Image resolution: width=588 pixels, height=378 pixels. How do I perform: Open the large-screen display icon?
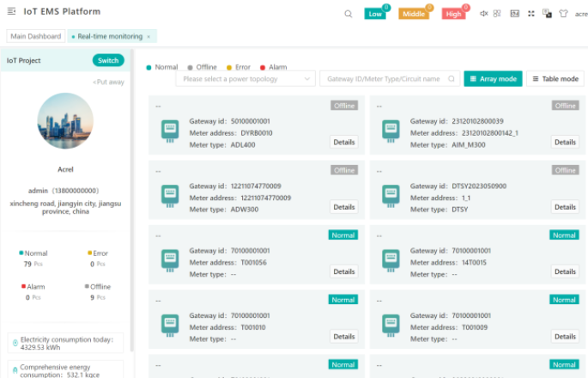[x=515, y=14]
